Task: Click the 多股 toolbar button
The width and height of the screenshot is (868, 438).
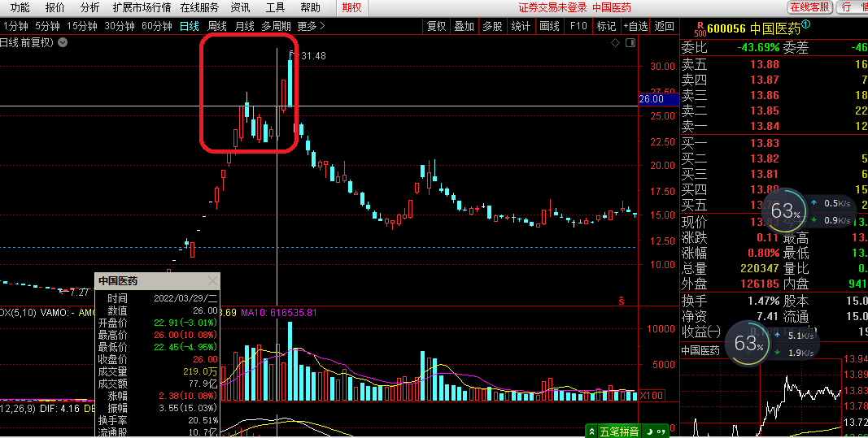Action: tap(492, 26)
